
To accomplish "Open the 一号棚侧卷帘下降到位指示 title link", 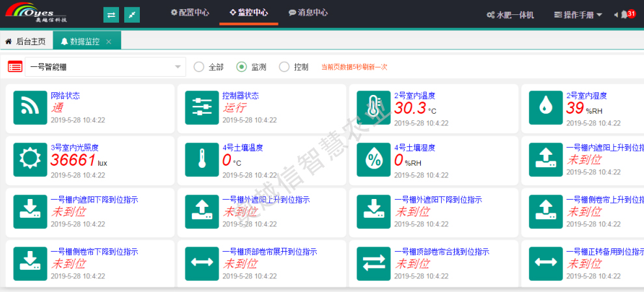I will [x=94, y=252].
